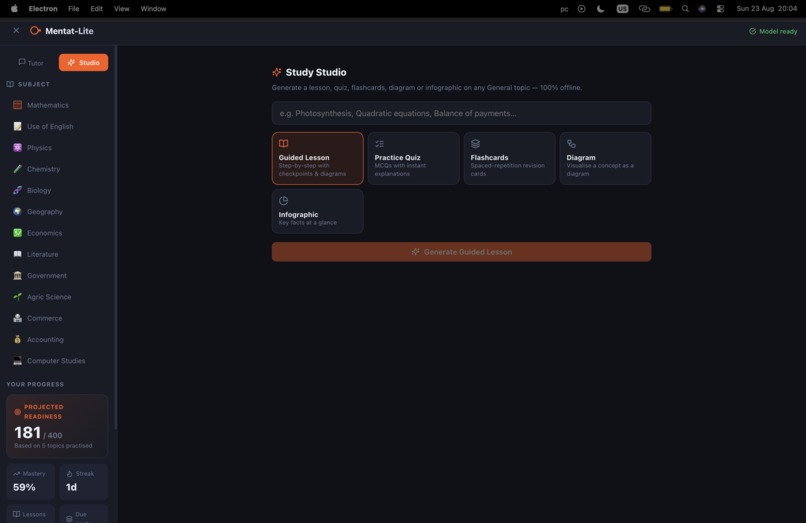Select the Infographic card
The height and width of the screenshot is (523, 806).
(x=318, y=211)
